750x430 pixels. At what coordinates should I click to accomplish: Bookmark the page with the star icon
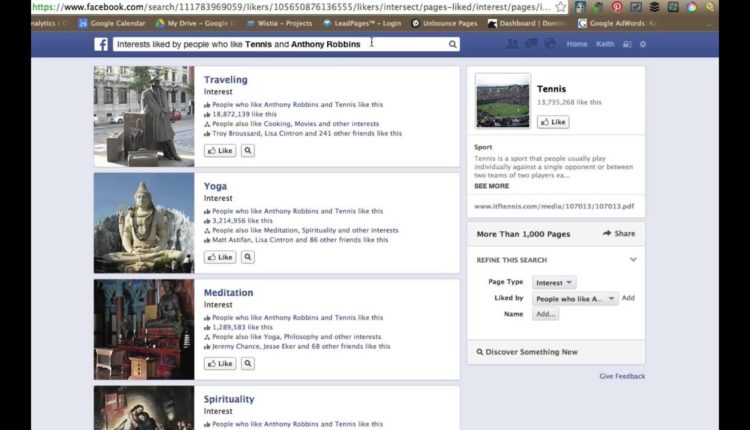561,7
